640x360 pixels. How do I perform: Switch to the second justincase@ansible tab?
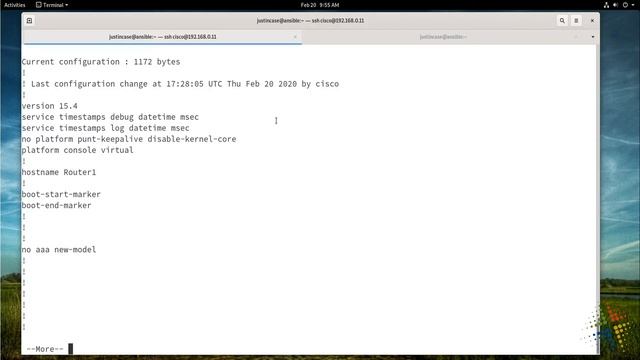point(443,37)
